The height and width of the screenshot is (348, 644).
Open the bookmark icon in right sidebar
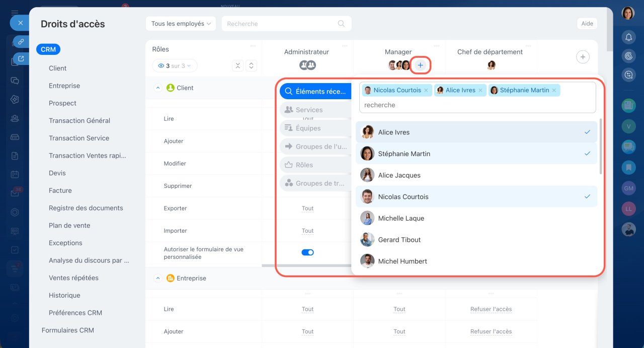pyautogui.click(x=628, y=167)
